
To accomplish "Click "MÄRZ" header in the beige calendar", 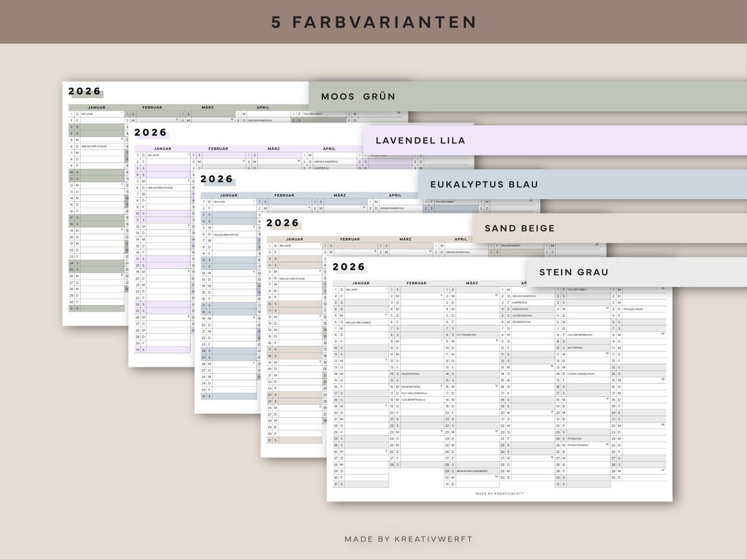I will [406, 239].
